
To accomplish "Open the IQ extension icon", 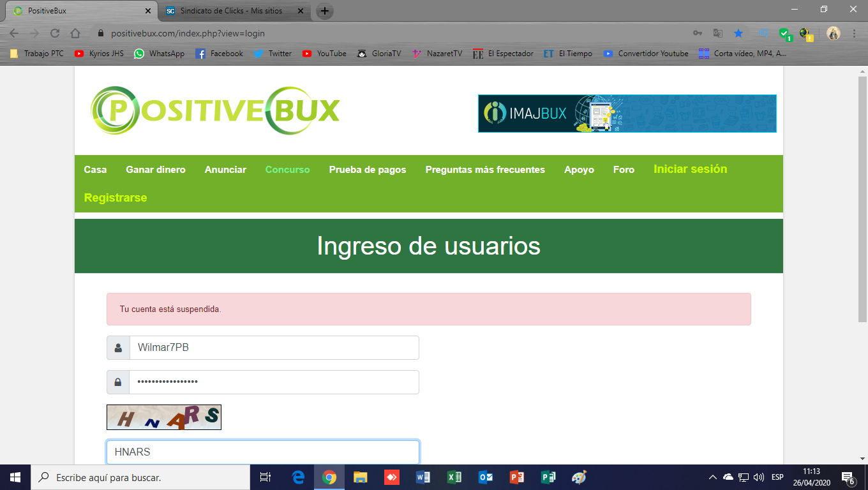I will tap(763, 33).
